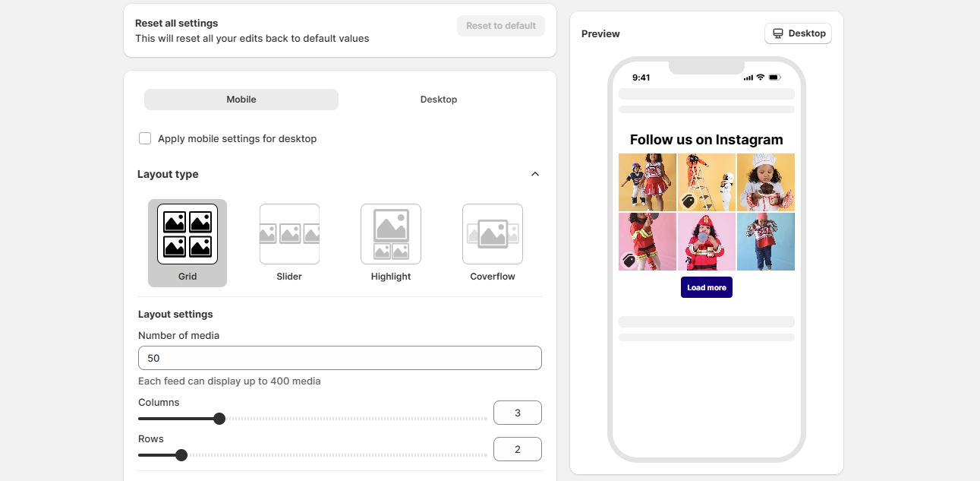Image resolution: width=980 pixels, height=481 pixels.
Task: Click the monitor icon in Desktop preview button
Action: 778,33
